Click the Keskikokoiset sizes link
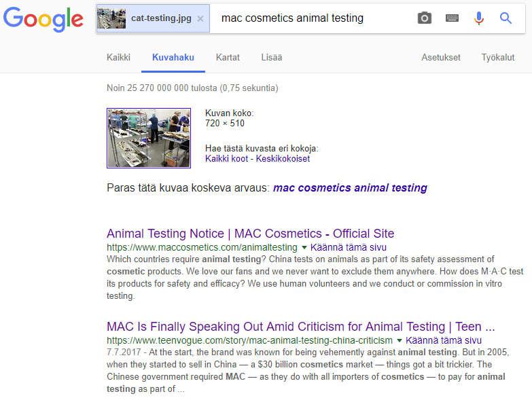This screenshot has height=398, width=532. click(x=283, y=159)
